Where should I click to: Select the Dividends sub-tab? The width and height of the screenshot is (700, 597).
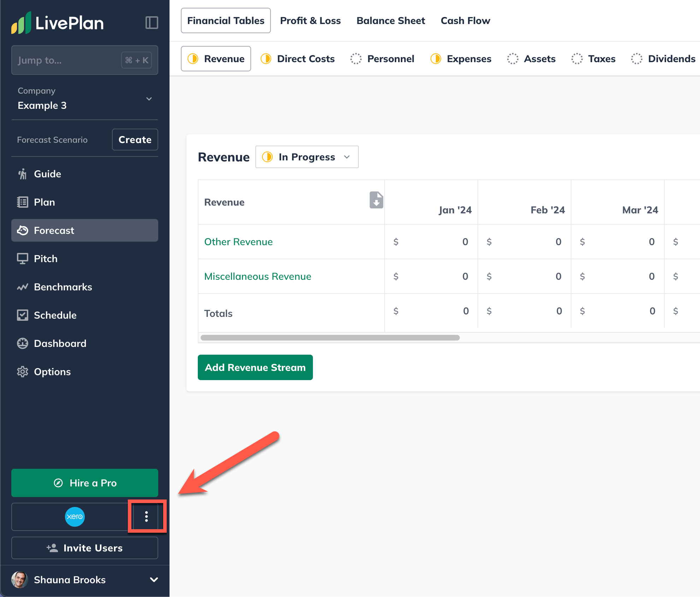(x=664, y=59)
